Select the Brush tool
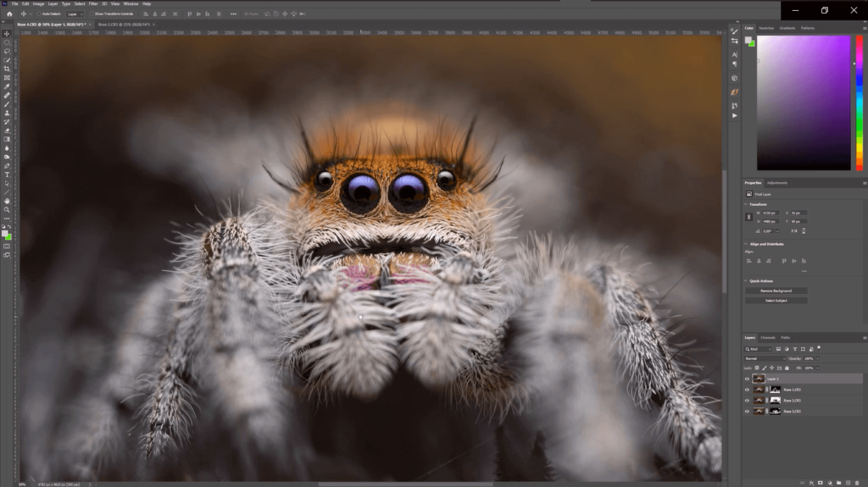Viewport: 868px width, 487px height. pos(7,104)
